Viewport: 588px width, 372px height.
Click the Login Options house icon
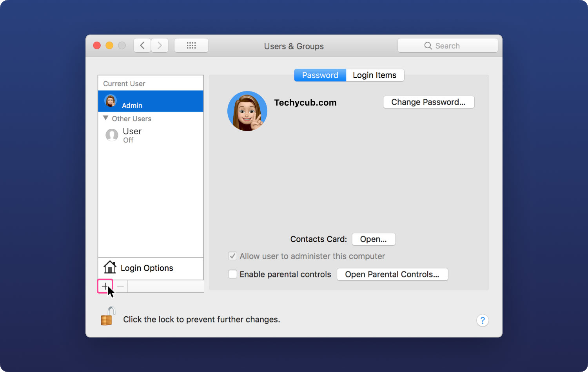pos(110,267)
